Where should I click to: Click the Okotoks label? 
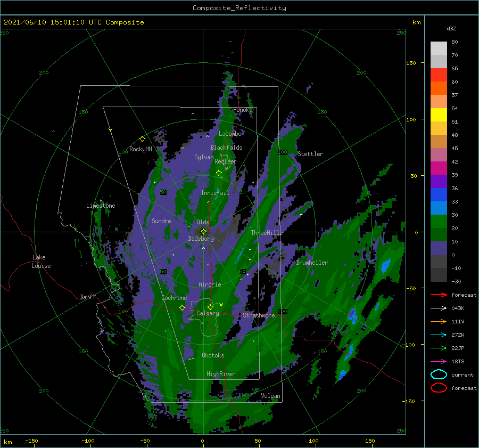tap(213, 355)
